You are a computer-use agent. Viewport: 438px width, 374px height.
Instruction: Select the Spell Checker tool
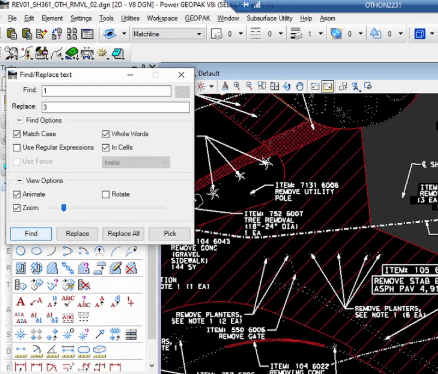tap(68, 301)
